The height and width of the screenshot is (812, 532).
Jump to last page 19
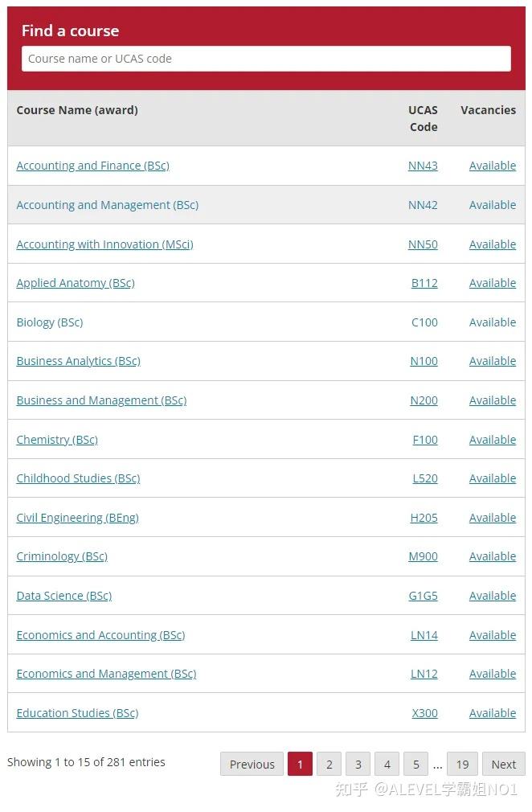coord(462,765)
